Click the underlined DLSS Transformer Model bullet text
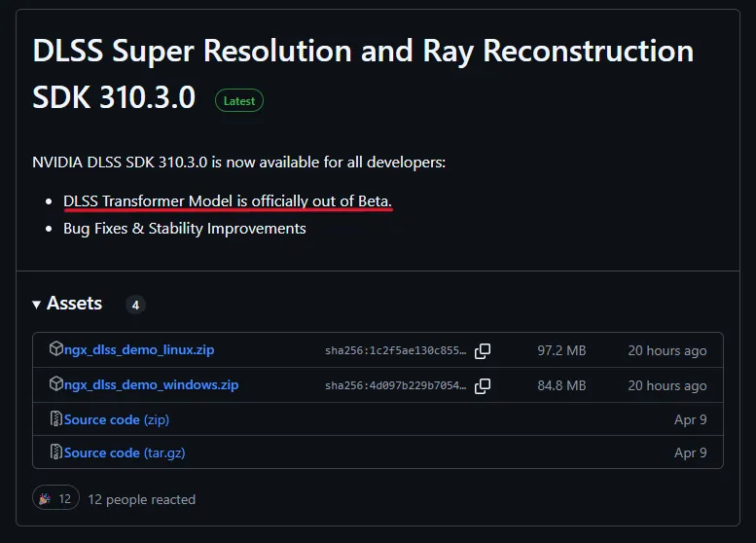This screenshot has width=756, height=543. (x=228, y=200)
